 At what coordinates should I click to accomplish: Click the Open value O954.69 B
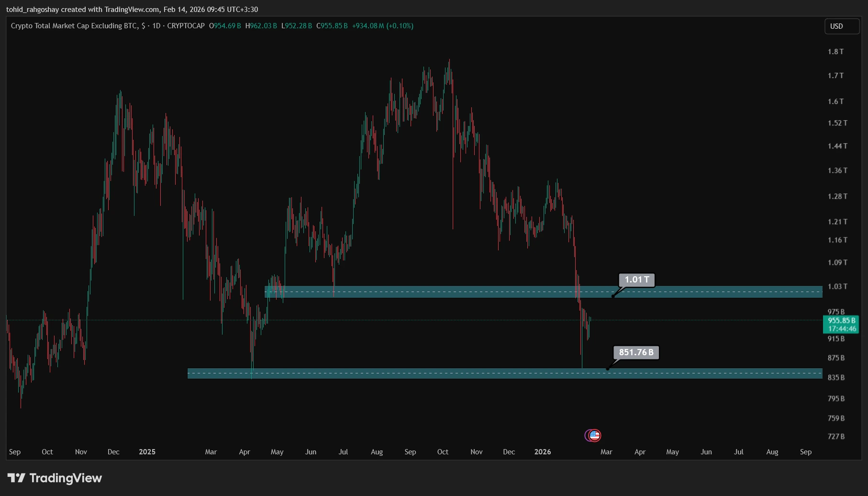[225, 26]
